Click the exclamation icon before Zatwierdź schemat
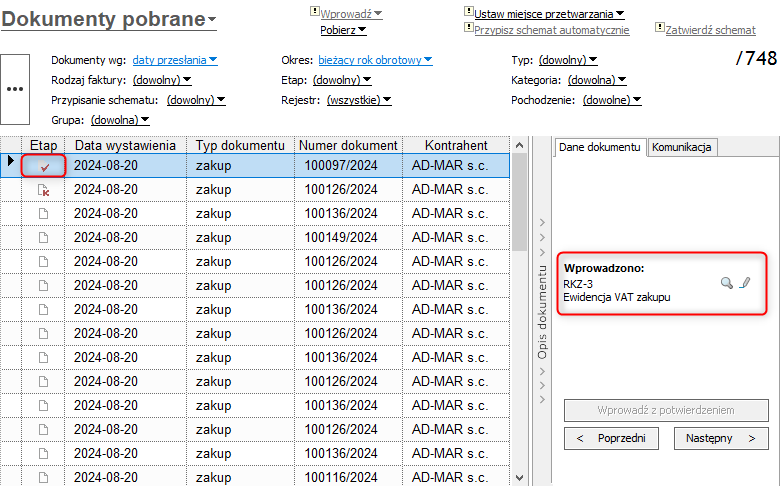Screen dimensions: 781x492 pyautogui.click(x=659, y=27)
